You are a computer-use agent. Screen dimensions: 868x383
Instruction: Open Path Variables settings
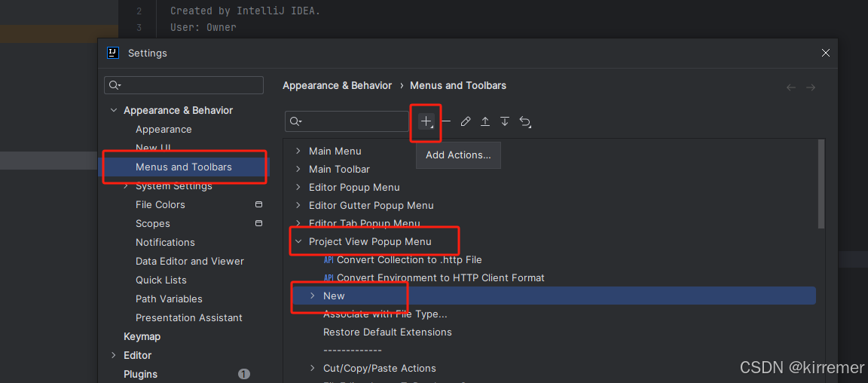pyautogui.click(x=169, y=299)
